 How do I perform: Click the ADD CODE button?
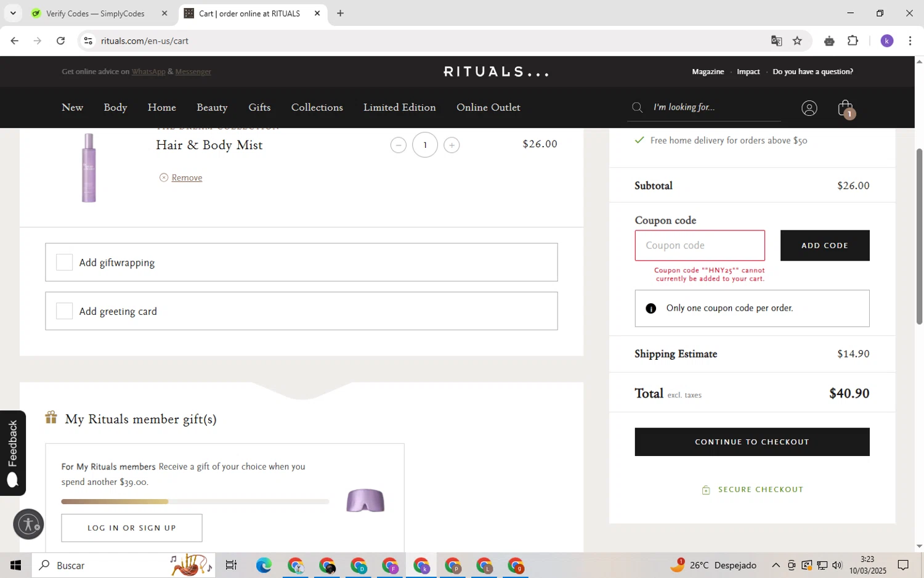[x=825, y=245]
